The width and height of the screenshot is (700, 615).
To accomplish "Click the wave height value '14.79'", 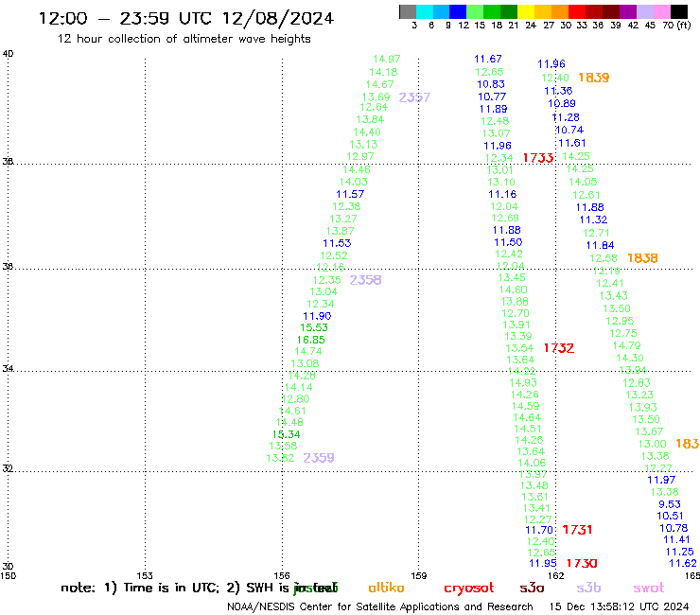I will (x=626, y=345).
